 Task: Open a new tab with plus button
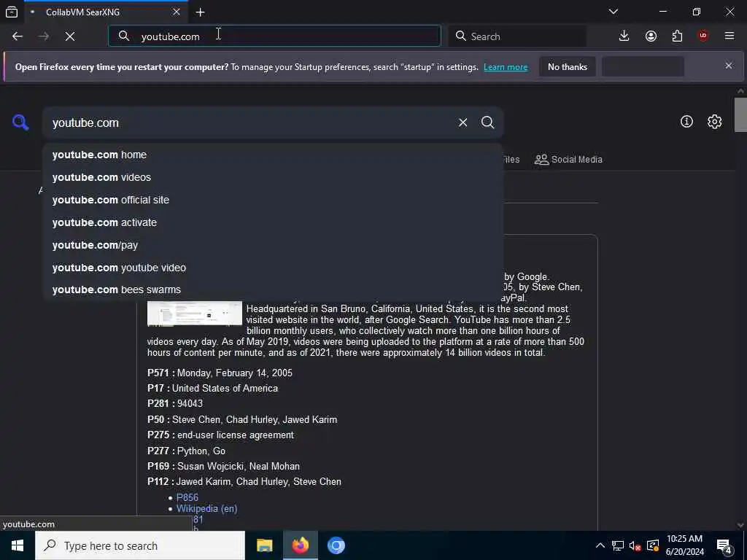pyautogui.click(x=200, y=12)
